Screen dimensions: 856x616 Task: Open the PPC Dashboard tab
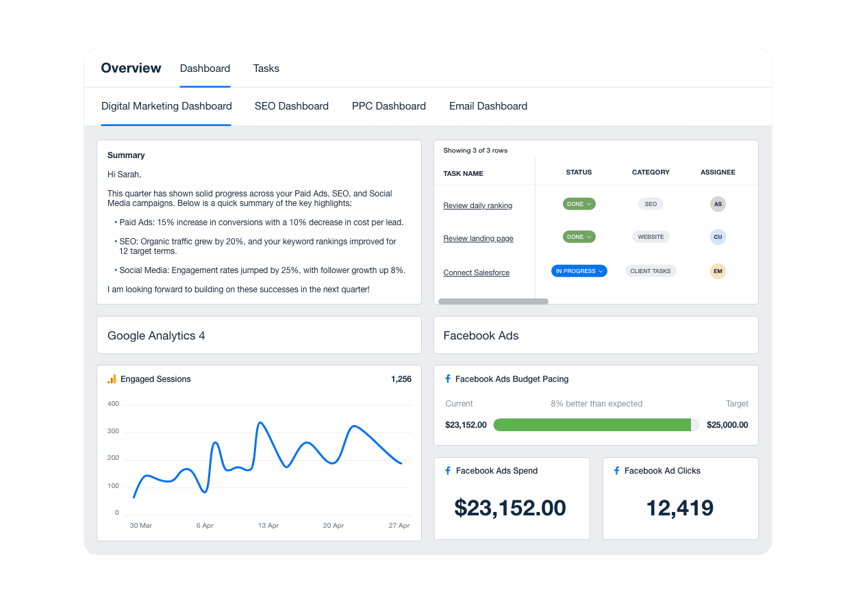click(388, 106)
